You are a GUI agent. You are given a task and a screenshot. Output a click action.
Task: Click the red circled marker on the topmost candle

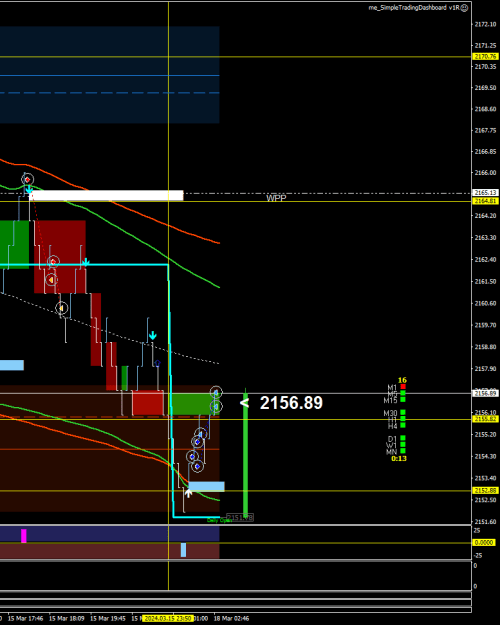[28, 180]
